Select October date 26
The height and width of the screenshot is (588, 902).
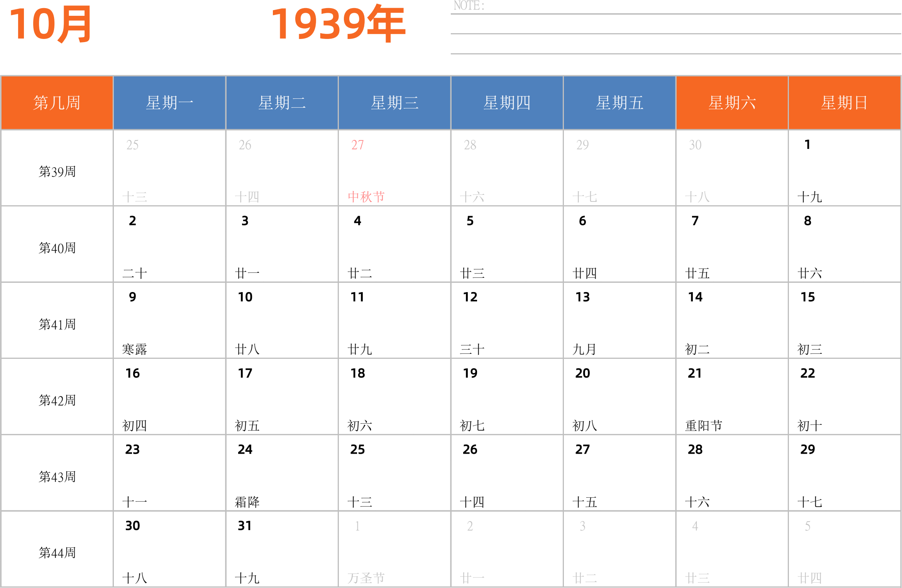pyautogui.click(x=470, y=449)
